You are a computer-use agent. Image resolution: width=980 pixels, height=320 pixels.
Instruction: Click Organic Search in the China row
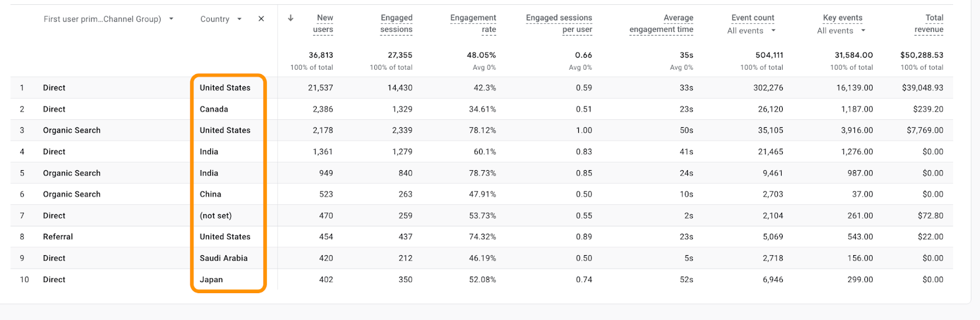tap(72, 194)
